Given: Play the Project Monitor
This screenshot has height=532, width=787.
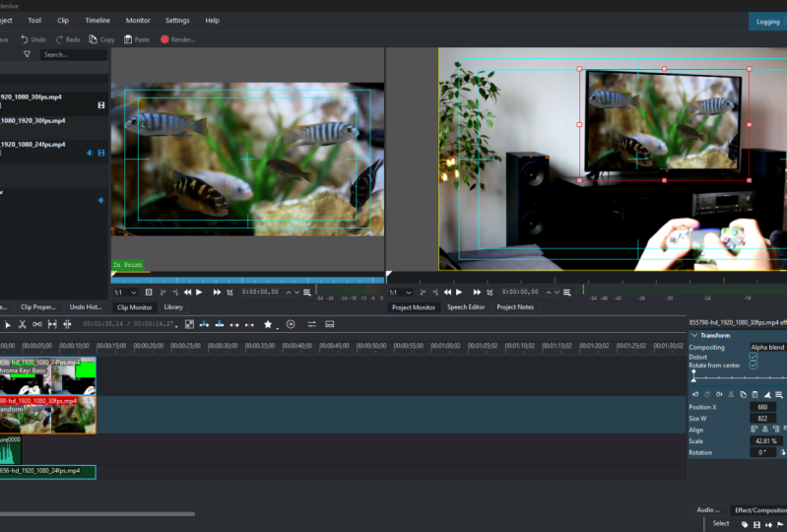Looking at the screenshot, I should click(x=459, y=292).
